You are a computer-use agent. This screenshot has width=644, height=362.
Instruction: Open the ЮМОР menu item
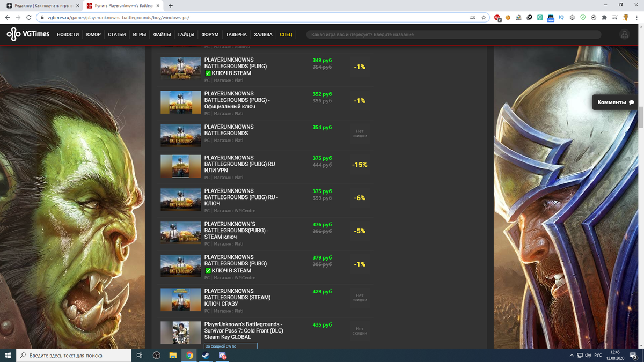point(93,34)
